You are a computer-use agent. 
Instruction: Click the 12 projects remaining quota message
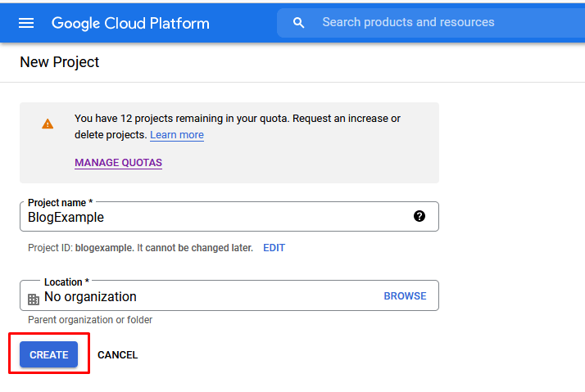pos(238,126)
